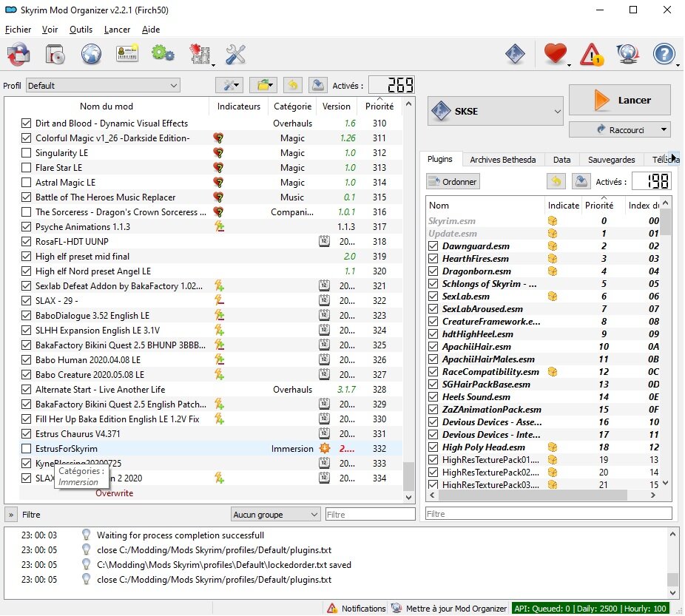Uncheck the SexLabAroused.esm plugin checkbox

[x=433, y=308]
